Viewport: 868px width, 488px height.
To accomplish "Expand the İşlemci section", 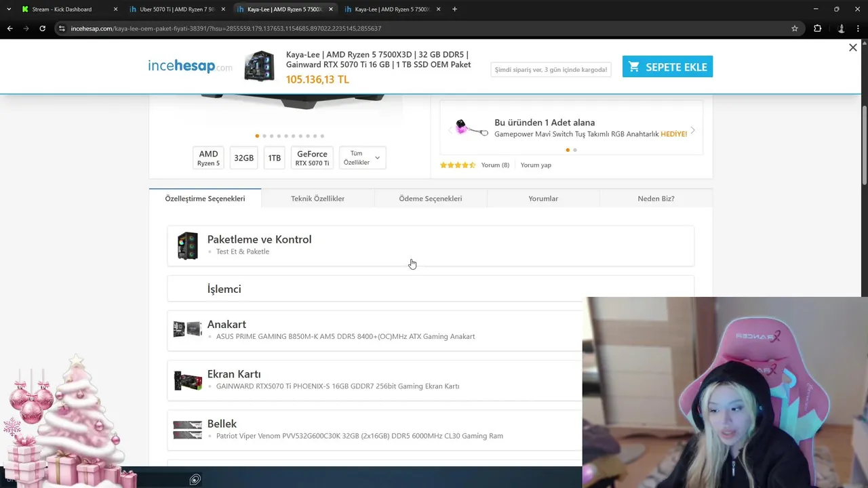I will pos(431,289).
